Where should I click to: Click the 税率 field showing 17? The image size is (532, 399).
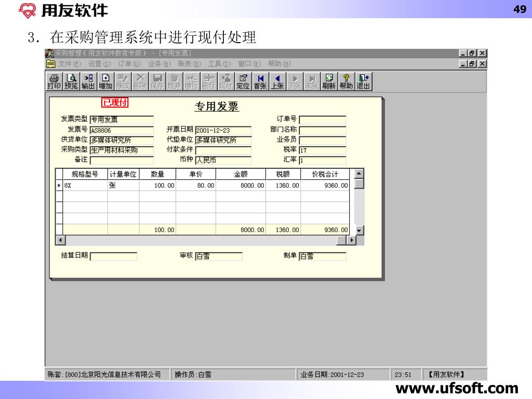click(x=322, y=150)
